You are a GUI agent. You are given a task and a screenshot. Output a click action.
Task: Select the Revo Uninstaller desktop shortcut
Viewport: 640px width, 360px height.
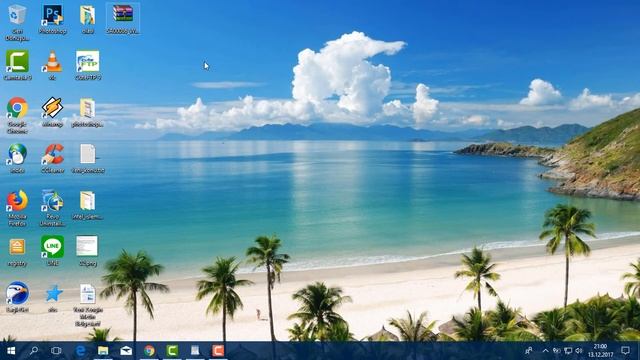click(52, 208)
